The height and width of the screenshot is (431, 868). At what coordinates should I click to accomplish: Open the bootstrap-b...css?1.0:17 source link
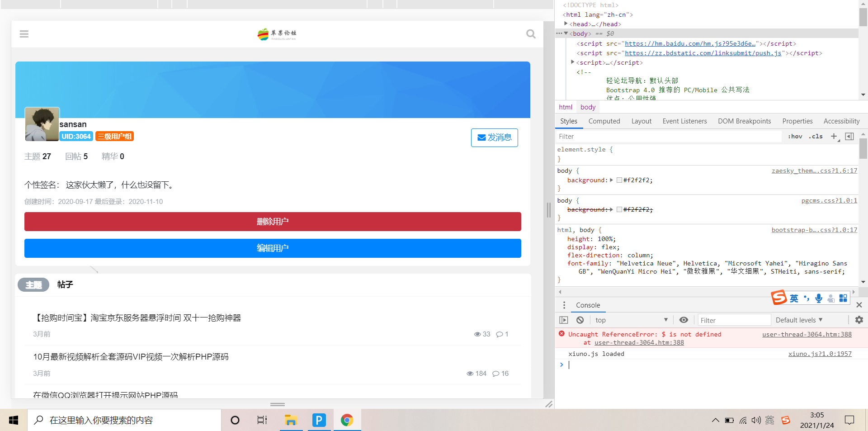coord(814,230)
